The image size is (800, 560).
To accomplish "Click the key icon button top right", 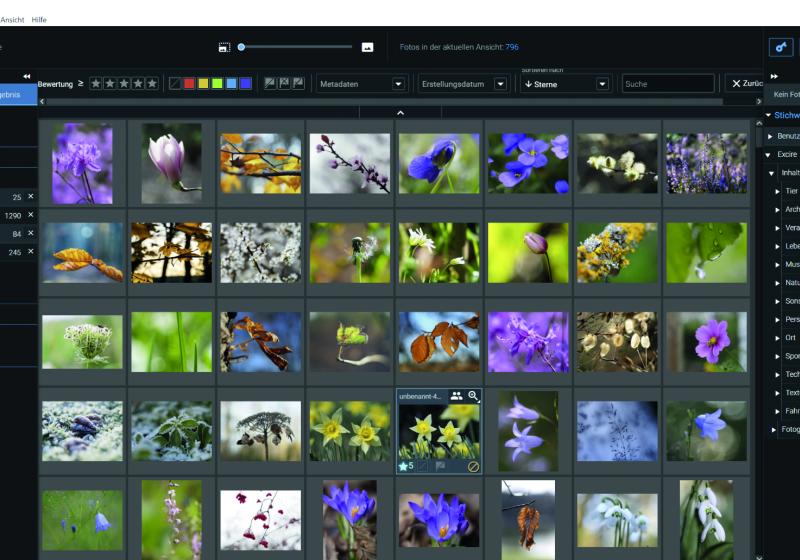I will [x=780, y=47].
